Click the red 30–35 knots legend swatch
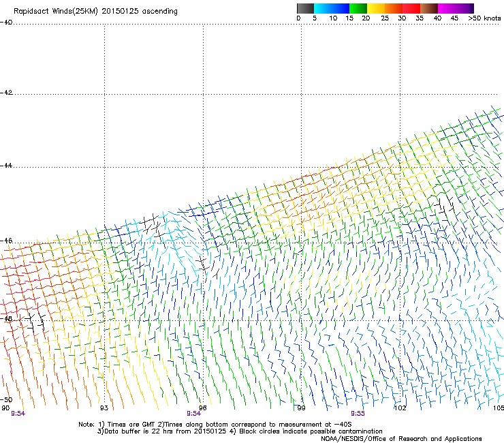 click(x=411, y=8)
